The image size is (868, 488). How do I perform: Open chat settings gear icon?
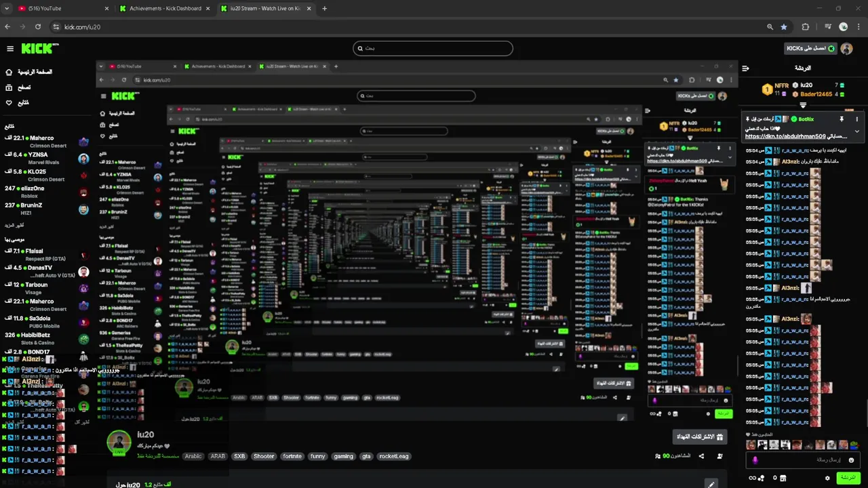click(x=827, y=478)
